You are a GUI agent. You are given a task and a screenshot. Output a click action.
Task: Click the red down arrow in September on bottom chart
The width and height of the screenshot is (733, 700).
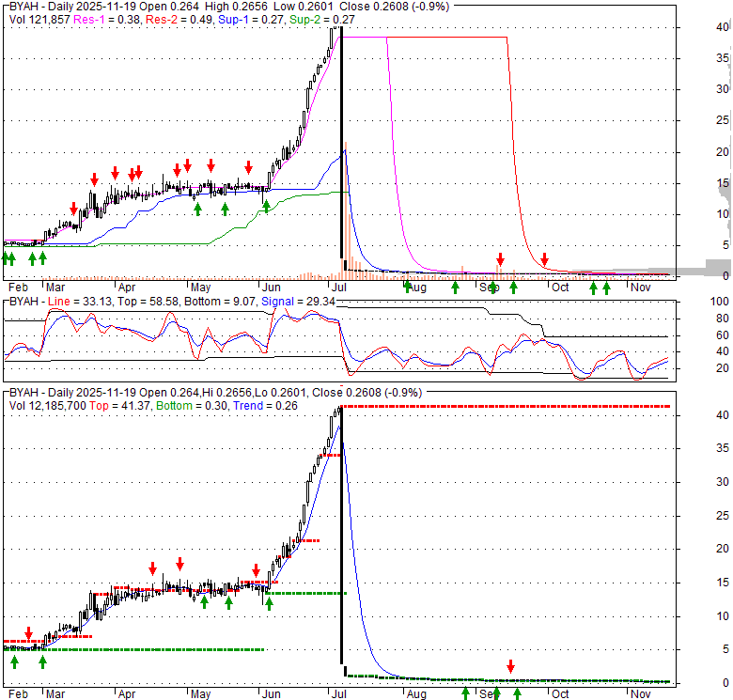[x=511, y=665]
